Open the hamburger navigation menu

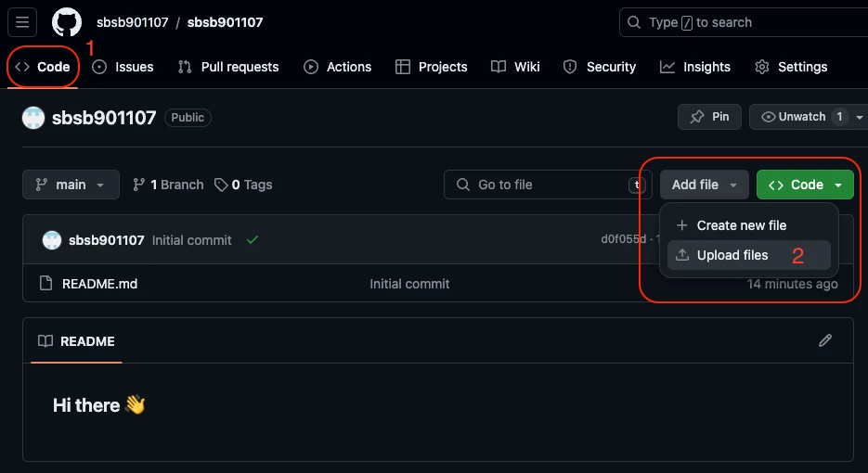[x=22, y=22]
